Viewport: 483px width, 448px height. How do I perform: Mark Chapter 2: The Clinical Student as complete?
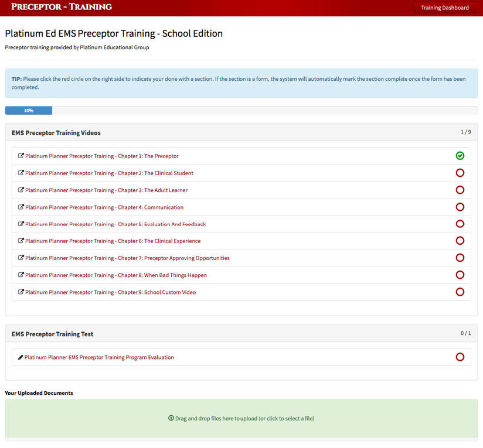460,173
